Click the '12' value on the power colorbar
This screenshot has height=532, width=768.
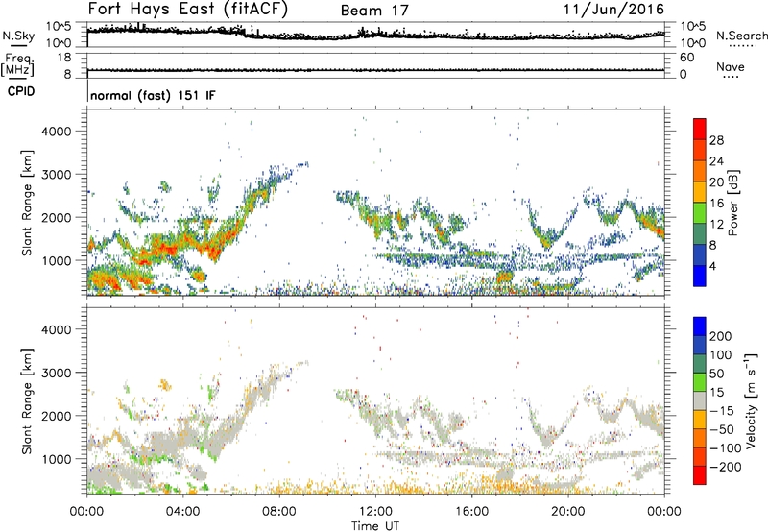click(x=716, y=225)
